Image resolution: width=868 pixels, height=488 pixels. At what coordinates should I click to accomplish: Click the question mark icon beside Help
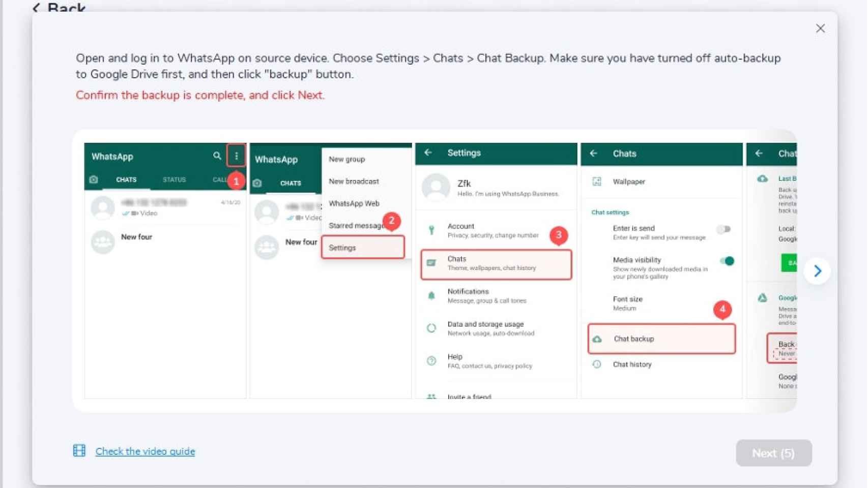(x=431, y=361)
